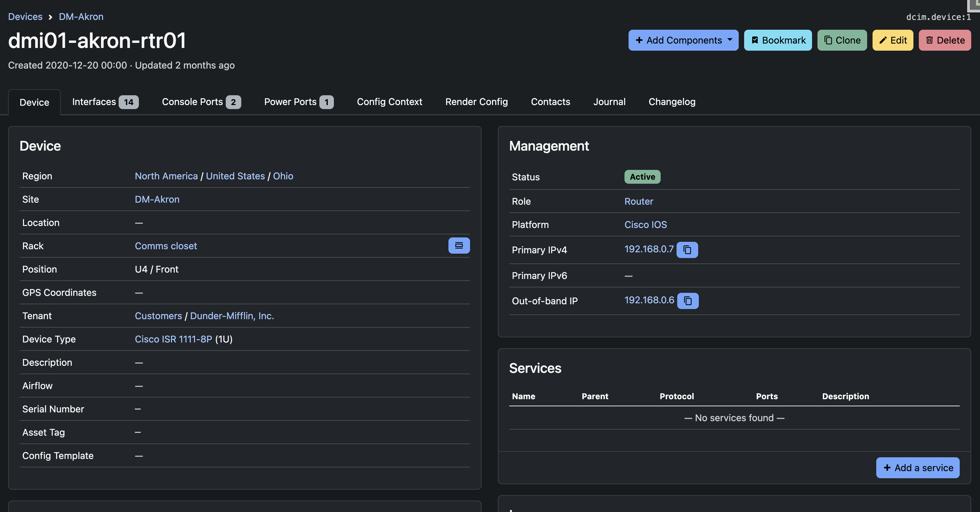
Task: Open the 192.168.0.7 IP address link
Action: (649, 249)
